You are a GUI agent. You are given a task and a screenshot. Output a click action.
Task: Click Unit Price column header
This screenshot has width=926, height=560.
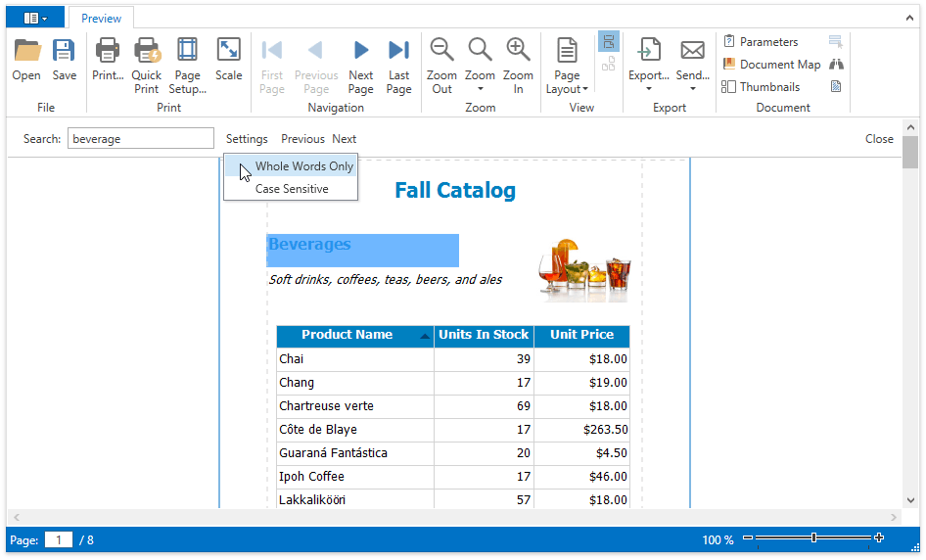581,335
